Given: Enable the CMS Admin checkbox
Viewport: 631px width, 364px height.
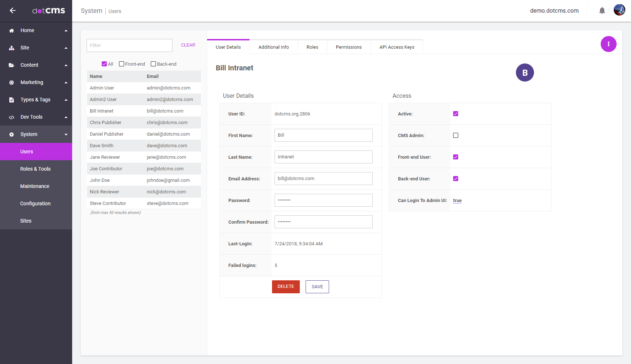Looking at the screenshot, I should [x=456, y=135].
